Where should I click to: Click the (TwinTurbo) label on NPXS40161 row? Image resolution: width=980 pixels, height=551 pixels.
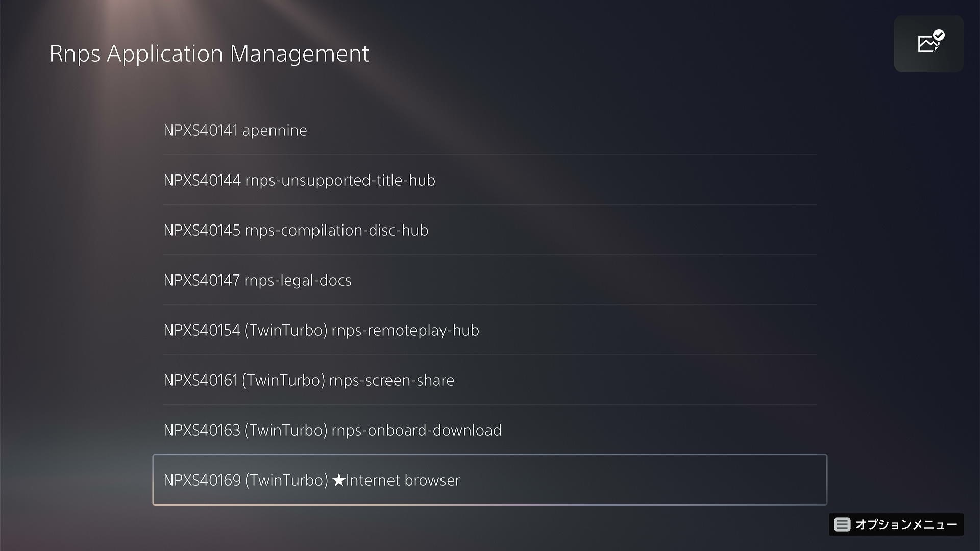[284, 380]
